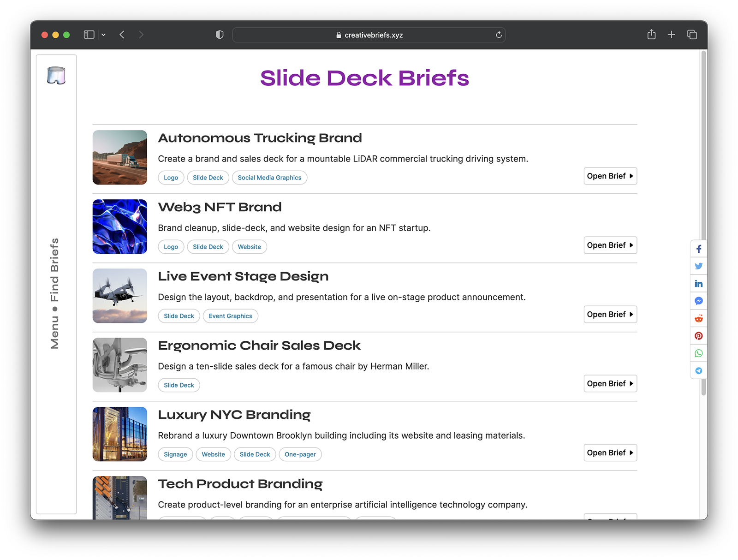This screenshot has width=738, height=560.
Task: Open the sidebar options dropdown arrow
Action: [103, 35]
